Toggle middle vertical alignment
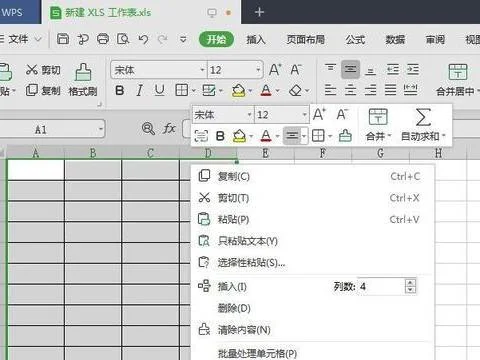 [350, 69]
